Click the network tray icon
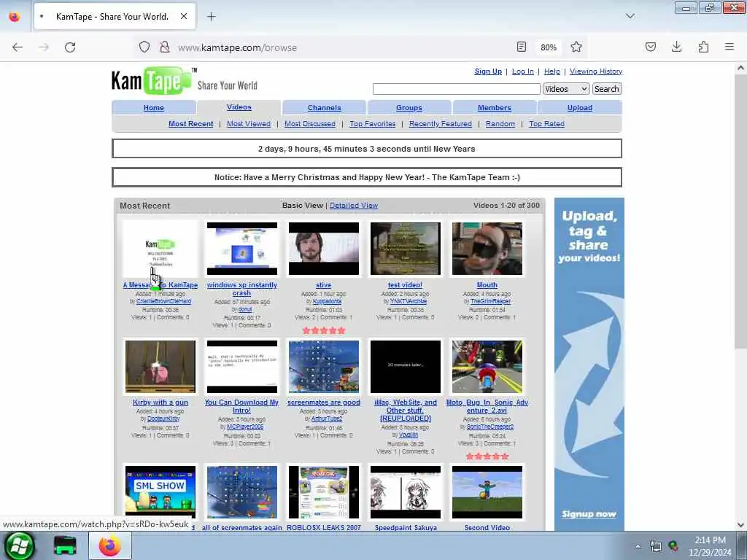Screen dimensions: 747x560 click(656, 546)
